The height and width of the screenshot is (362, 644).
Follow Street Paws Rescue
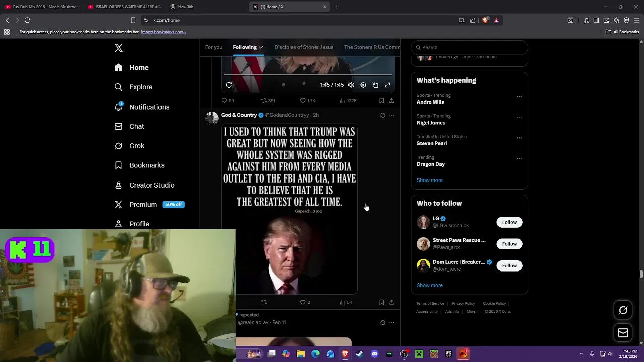coord(509,244)
